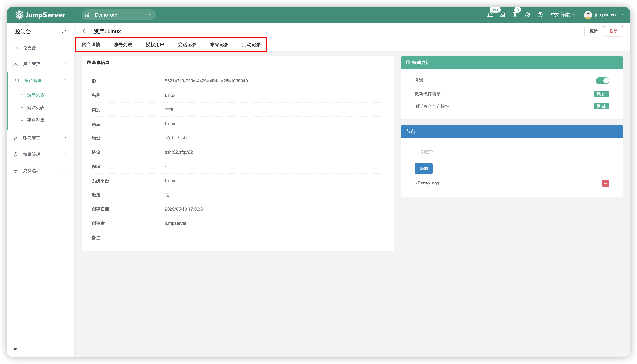Open the help question-mark icon
Image resolution: width=637 pixels, height=364 pixels.
coord(540,15)
